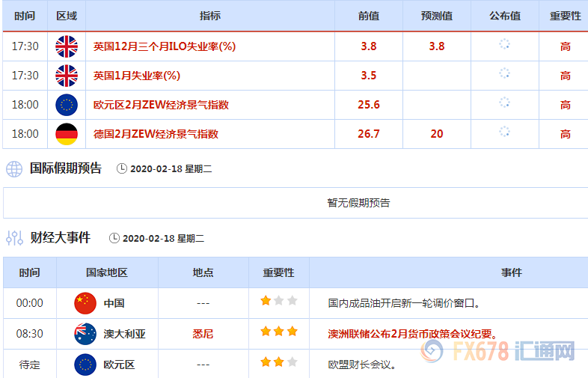Click the German flag in 德国2月ZEW row
The width and height of the screenshot is (588, 378).
click(67, 134)
